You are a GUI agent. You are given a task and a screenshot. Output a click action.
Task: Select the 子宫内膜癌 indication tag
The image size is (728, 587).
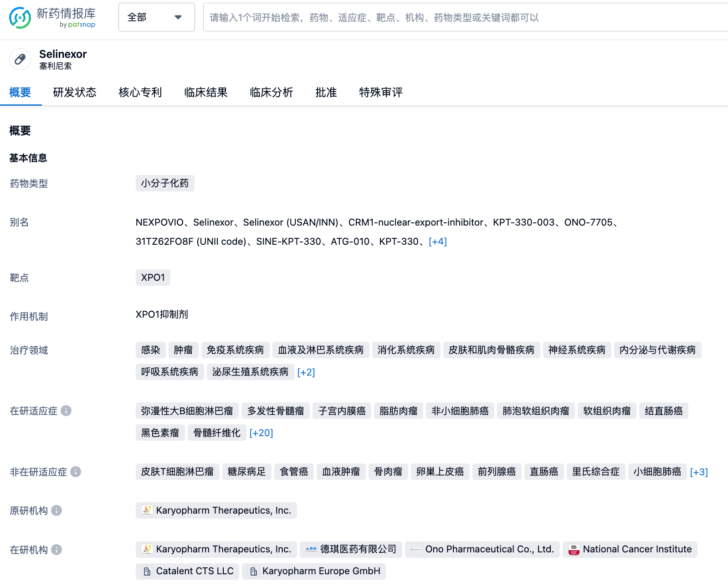tap(342, 411)
